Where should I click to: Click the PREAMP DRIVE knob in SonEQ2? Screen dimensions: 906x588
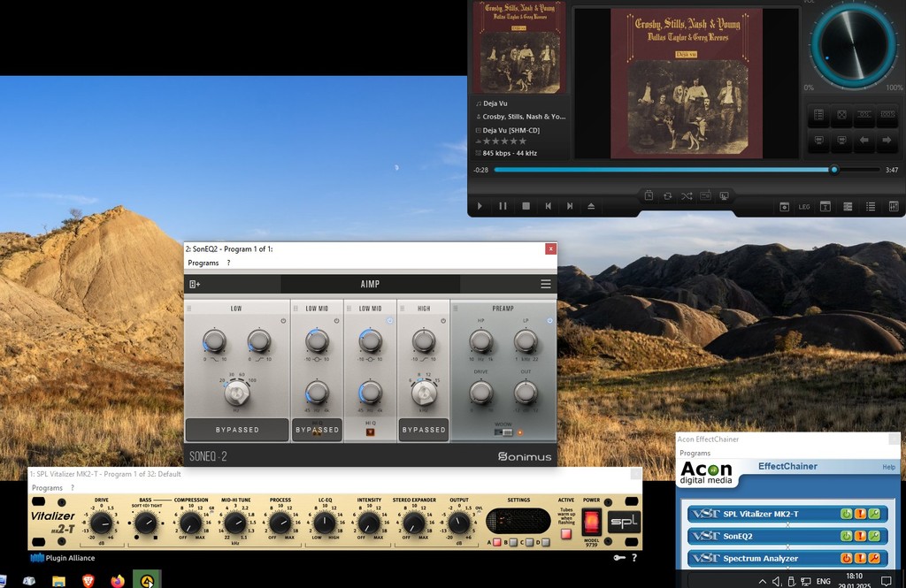tap(480, 393)
